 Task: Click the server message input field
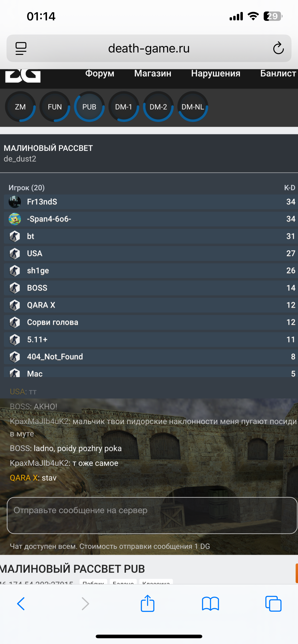[x=152, y=515]
